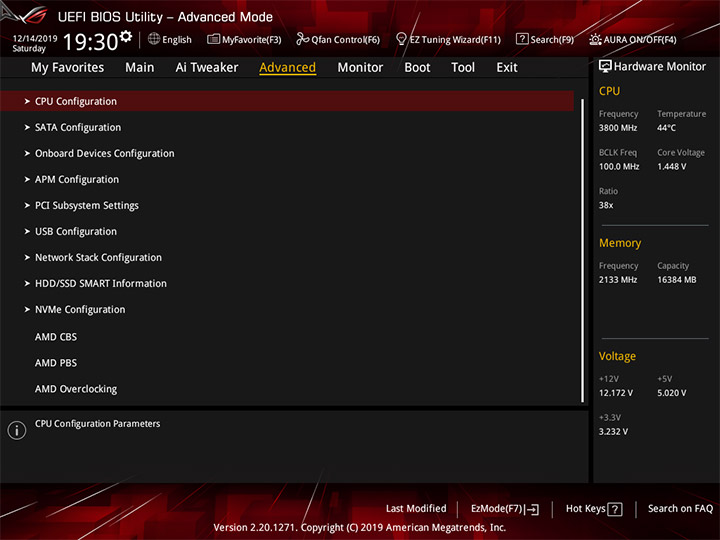Click the Version 2.20.1271 copyright line
The width and height of the screenshot is (720, 540).
pos(360,528)
